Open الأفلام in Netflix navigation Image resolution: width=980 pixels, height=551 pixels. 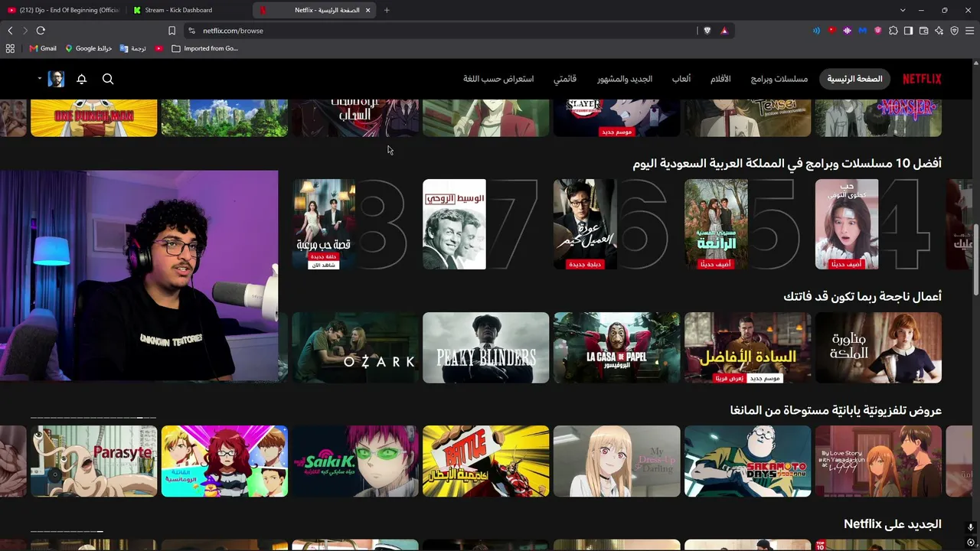point(720,79)
